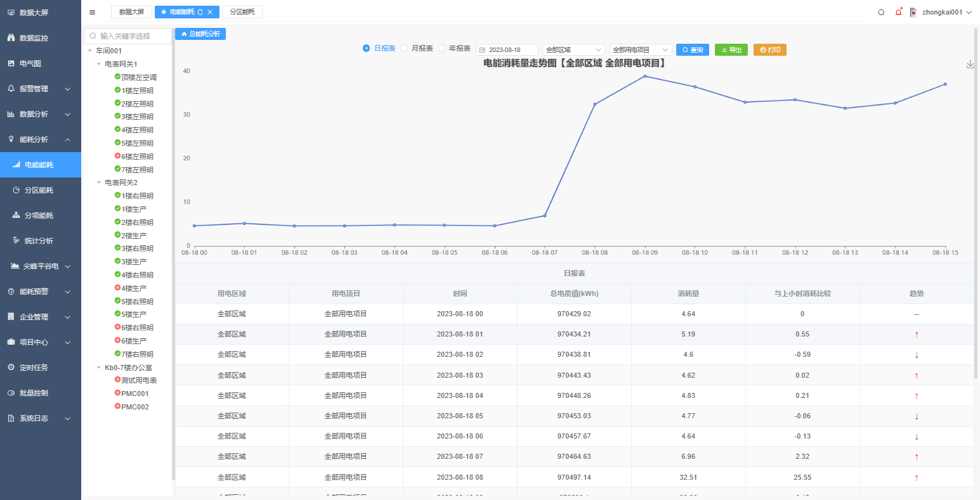Select 6楼左照明 offline meter in tree
This screenshot has width=980, height=500.
click(x=138, y=157)
